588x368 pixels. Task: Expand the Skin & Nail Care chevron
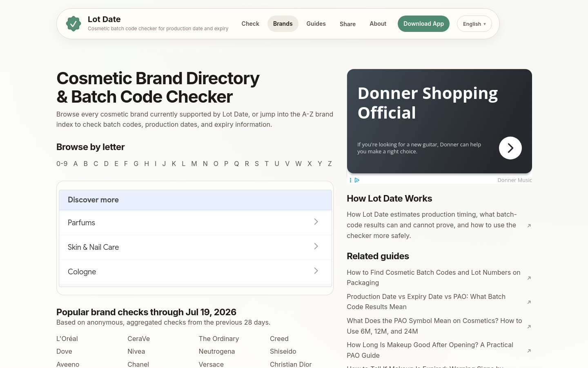316,246
